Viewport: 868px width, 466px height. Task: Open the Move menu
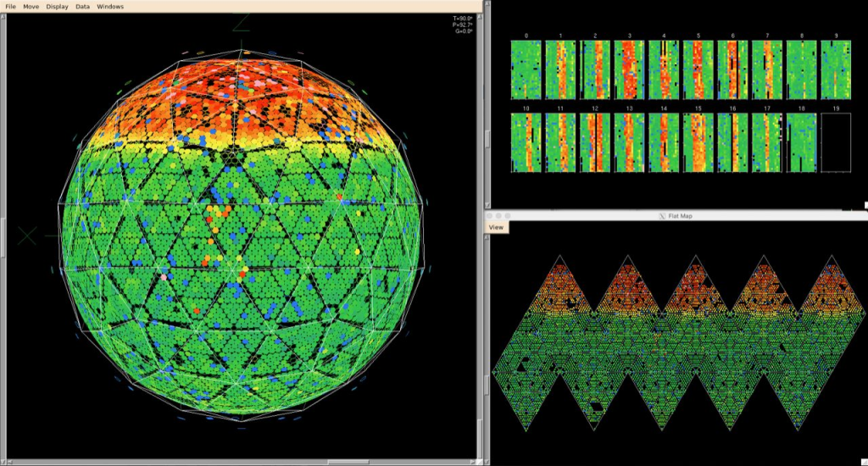pyautogui.click(x=31, y=7)
